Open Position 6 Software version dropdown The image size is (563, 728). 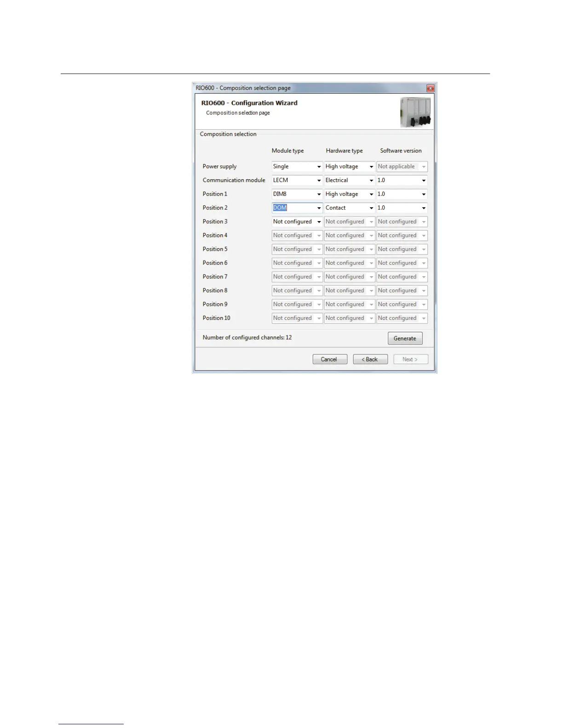[402, 263]
